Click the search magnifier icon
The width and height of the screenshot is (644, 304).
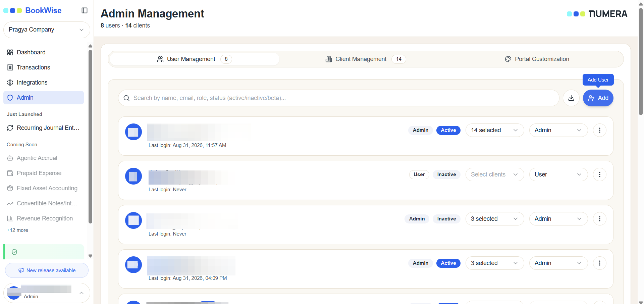point(126,98)
